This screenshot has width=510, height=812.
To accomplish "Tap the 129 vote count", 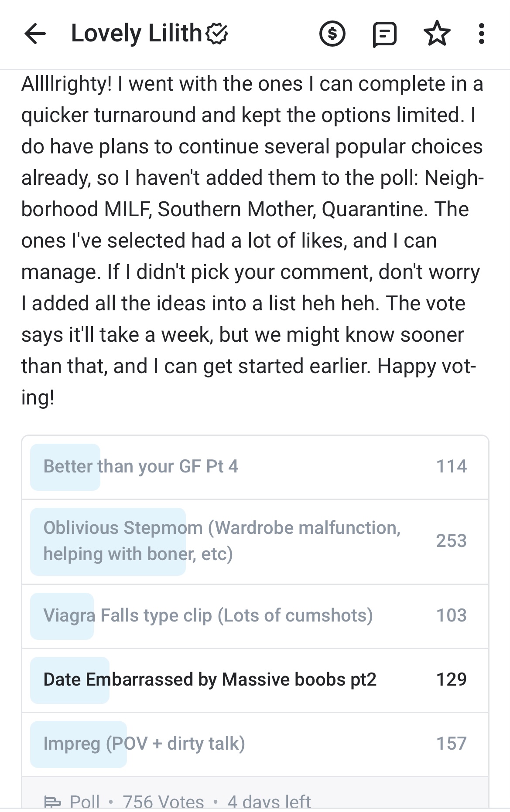I will pyautogui.click(x=451, y=679).
